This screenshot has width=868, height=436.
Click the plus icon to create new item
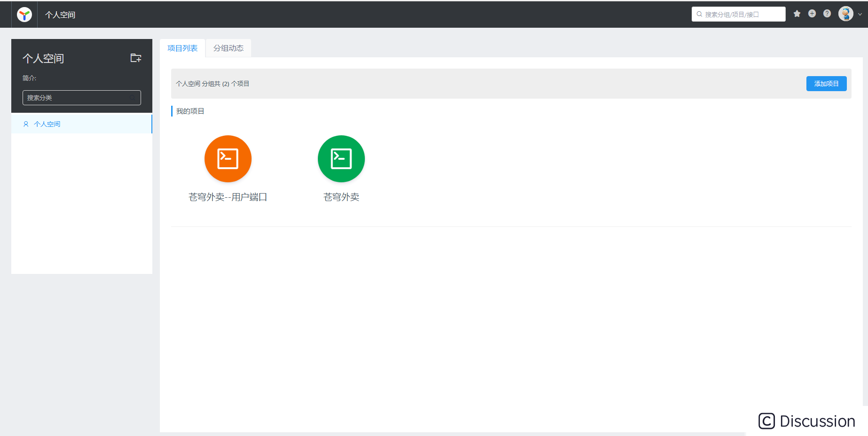[x=812, y=14]
